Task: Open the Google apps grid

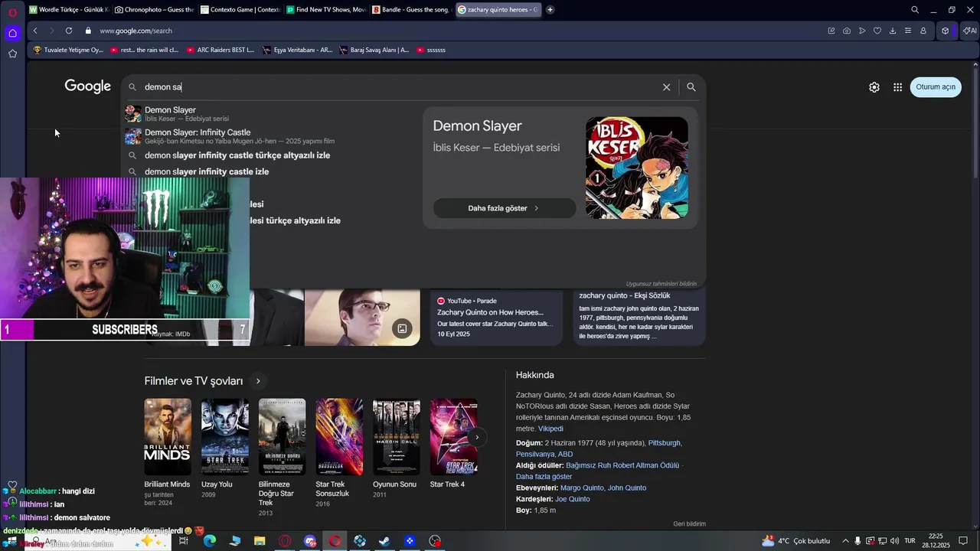Action: 897,87
